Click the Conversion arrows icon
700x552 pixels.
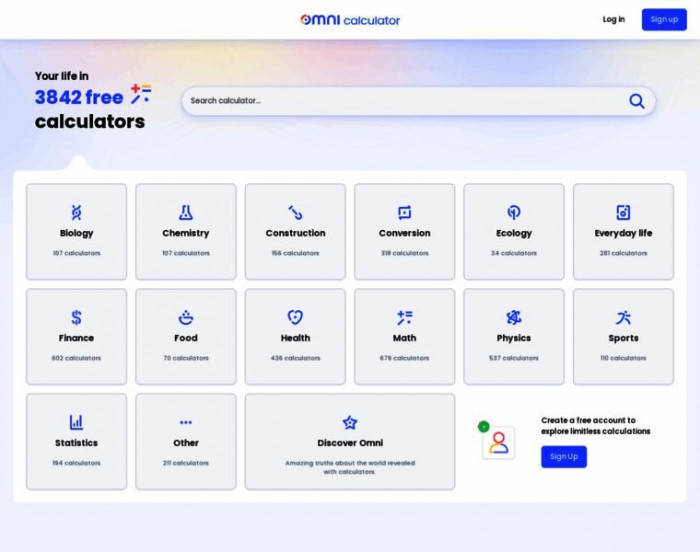(404, 213)
